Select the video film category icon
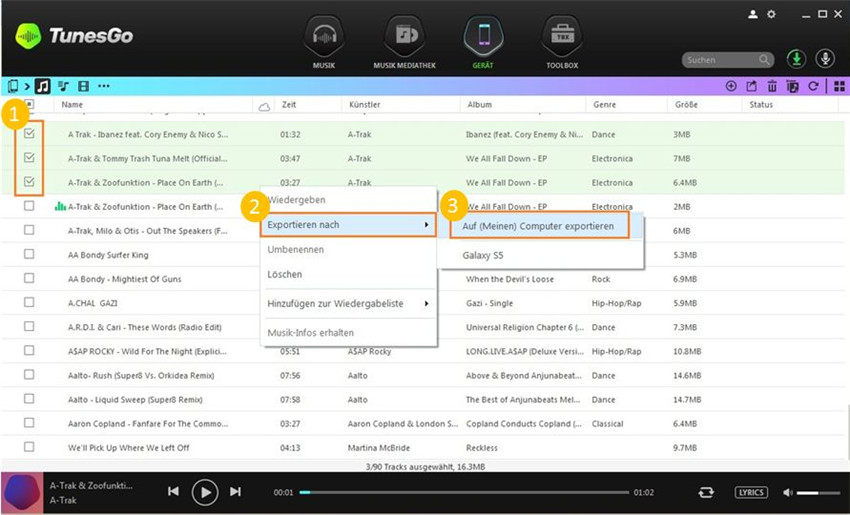 tap(83, 86)
